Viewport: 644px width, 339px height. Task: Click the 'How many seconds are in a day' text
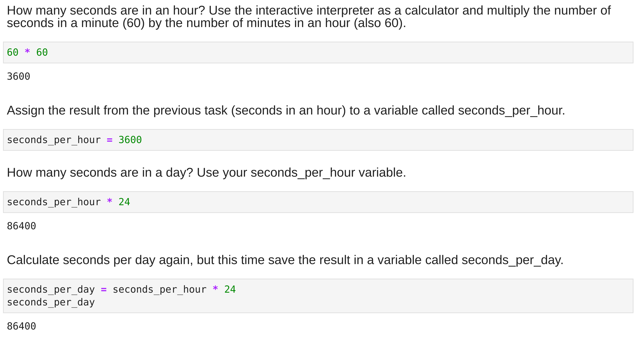206,172
